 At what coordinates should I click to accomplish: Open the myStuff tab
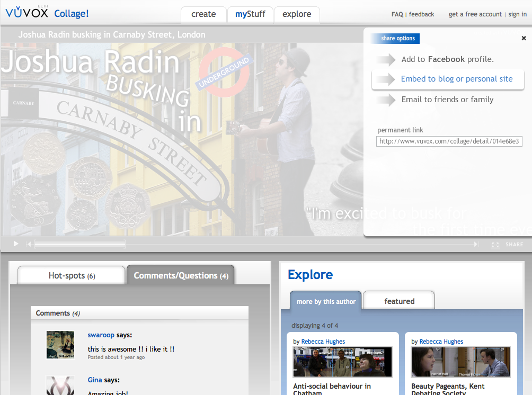pos(250,15)
